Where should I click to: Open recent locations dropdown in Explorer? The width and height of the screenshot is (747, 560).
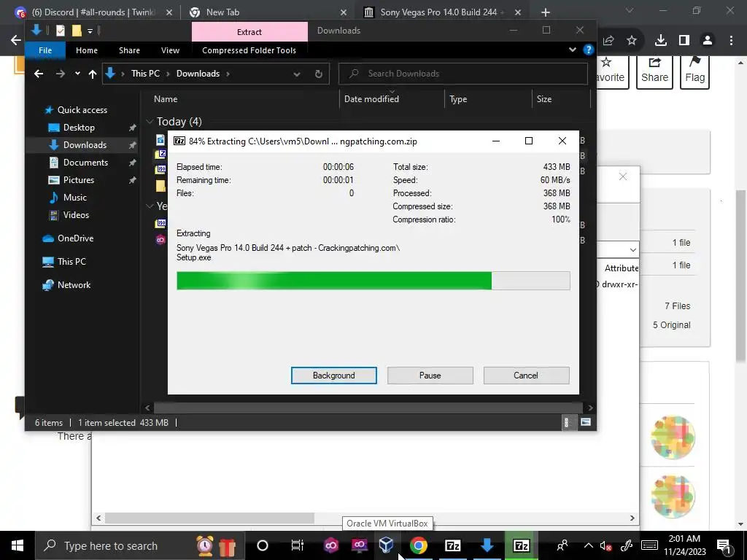click(x=77, y=74)
